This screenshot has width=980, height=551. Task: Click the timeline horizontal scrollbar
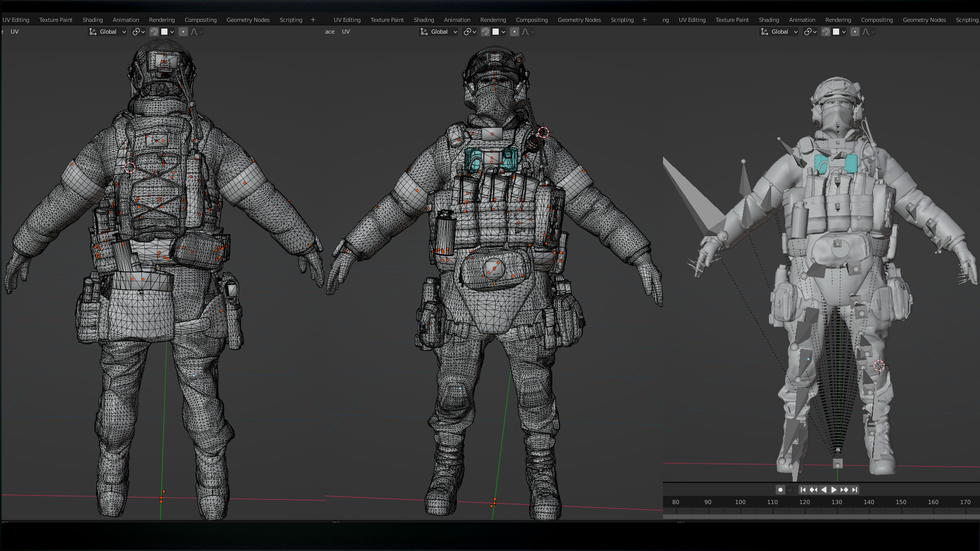(x=821, y=516)
